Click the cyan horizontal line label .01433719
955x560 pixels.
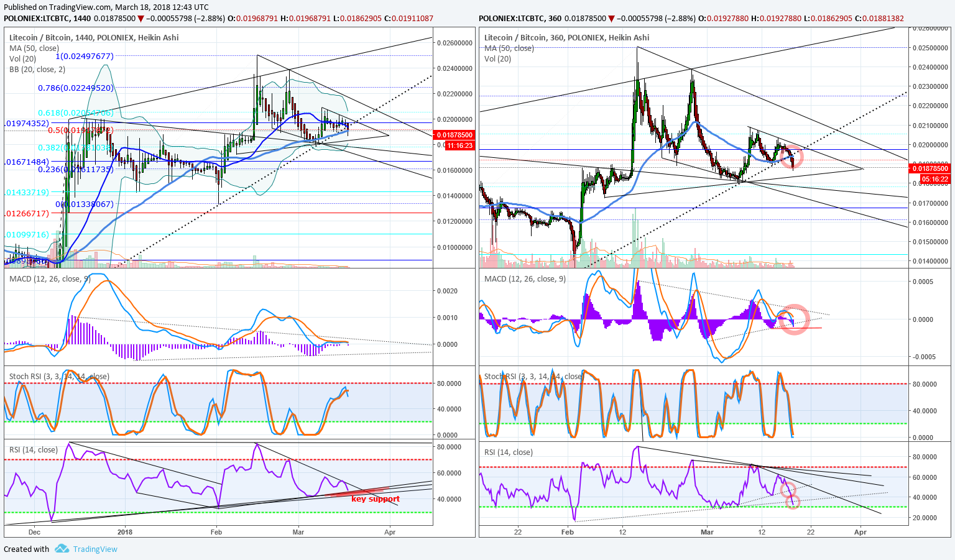click(x=27, y=193)
